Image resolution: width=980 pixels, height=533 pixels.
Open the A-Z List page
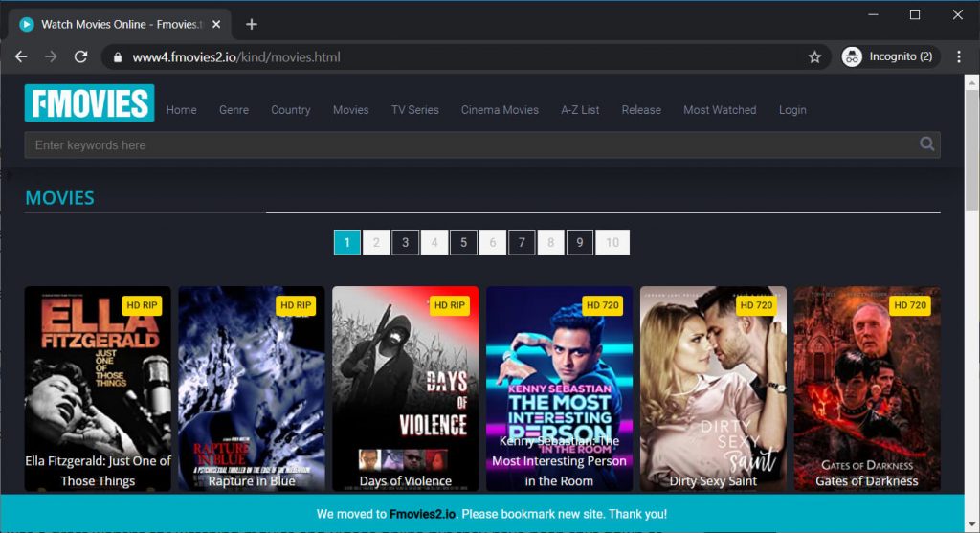coord(580,110)
